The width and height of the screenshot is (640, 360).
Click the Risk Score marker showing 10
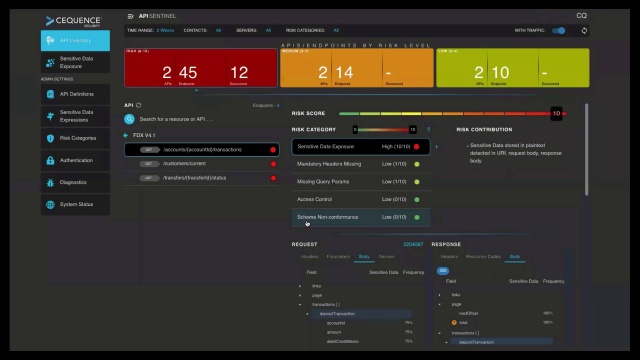coord(556,113)
